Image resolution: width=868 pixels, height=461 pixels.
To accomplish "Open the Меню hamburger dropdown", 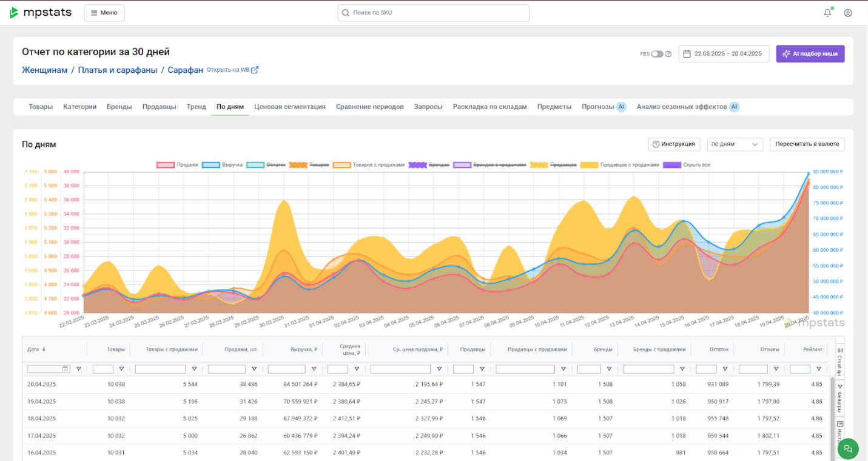I will click(x=104, y=13).
